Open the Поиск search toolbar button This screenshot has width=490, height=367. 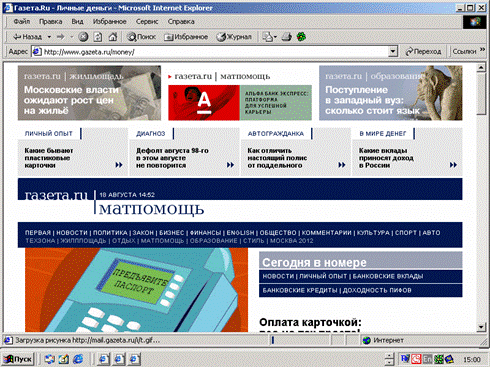tap(141, 37)
